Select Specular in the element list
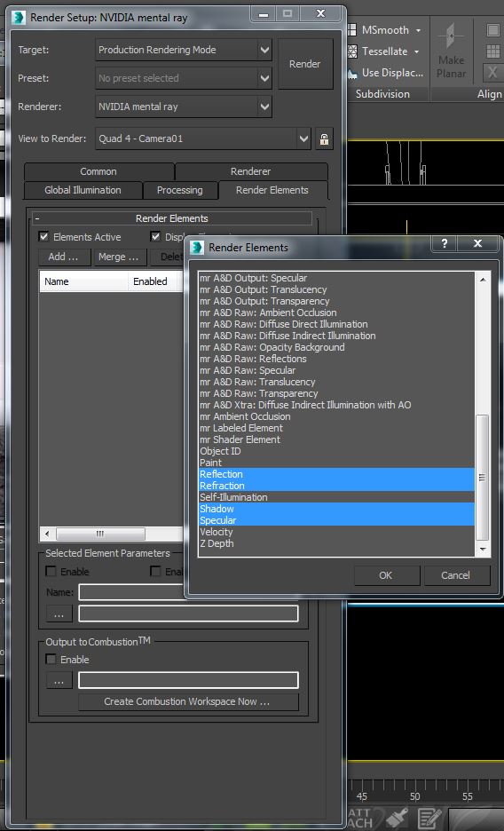The height and width of the screenshot is (831, 504). [336, 521]
